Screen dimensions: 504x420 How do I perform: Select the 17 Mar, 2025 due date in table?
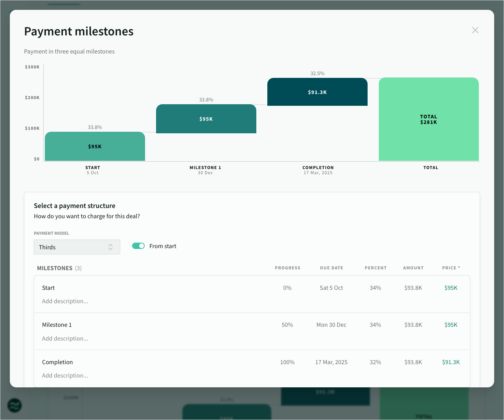[x=331, y=362]
